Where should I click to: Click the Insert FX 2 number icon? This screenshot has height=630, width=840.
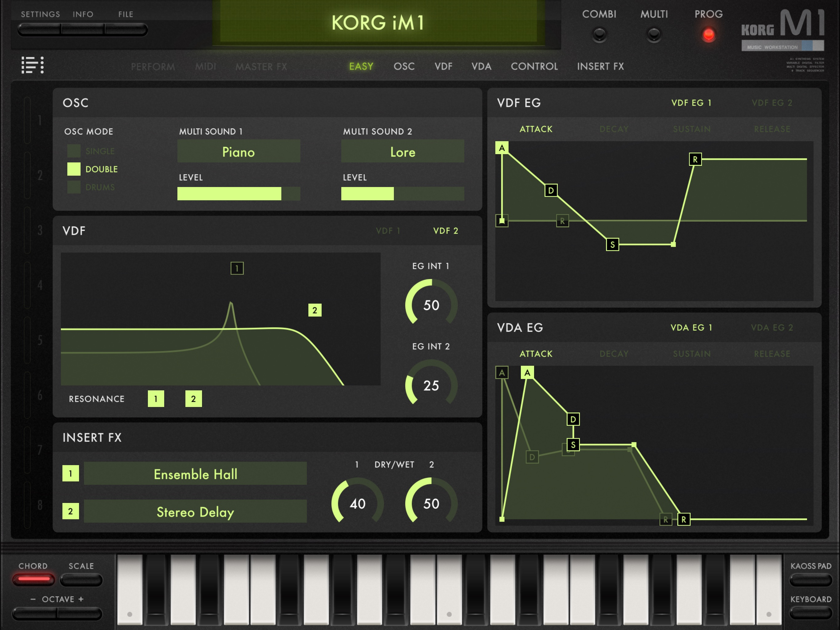click(71, 511)
